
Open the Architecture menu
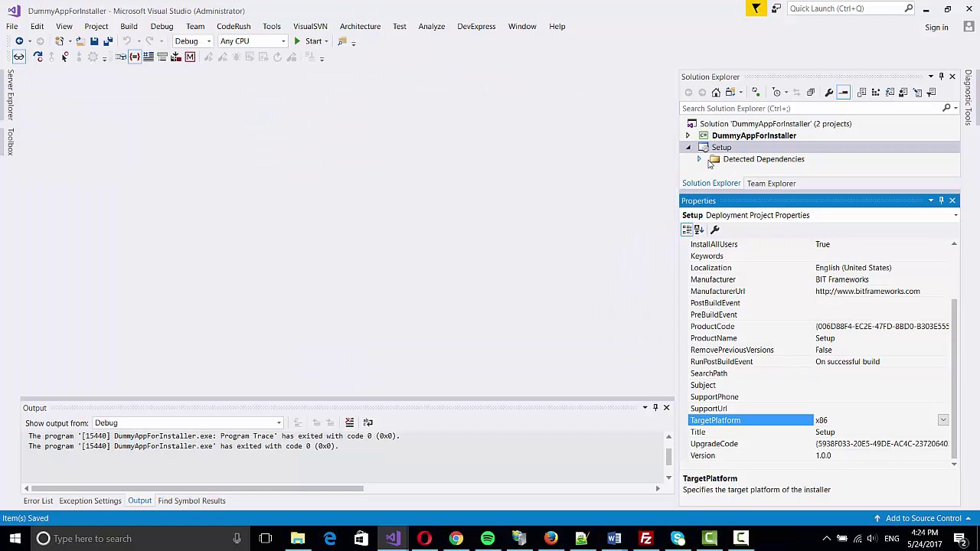360,26
